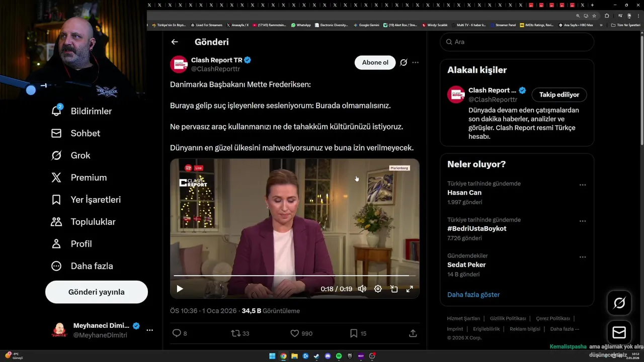The image size is (644, 362).
Task: Click the ÖS 10:36 · 1 Oca 2026 timestamp
Action: point(203,311)
